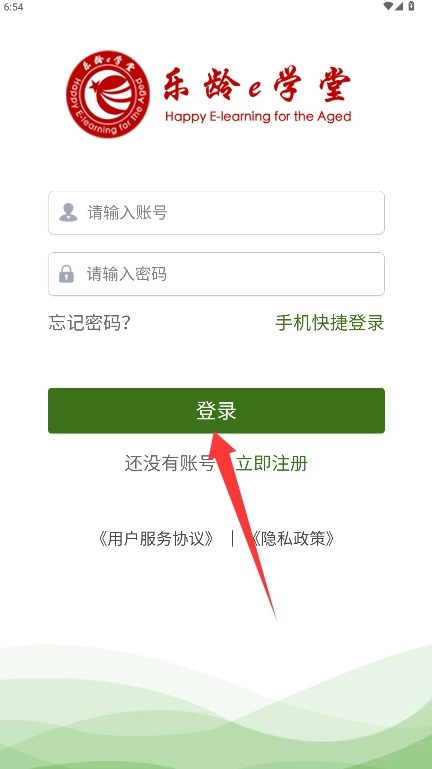This screenshot has height=769, width=432.
Task: Focus the 请输入密码 password input field
Action: point(216,274)
